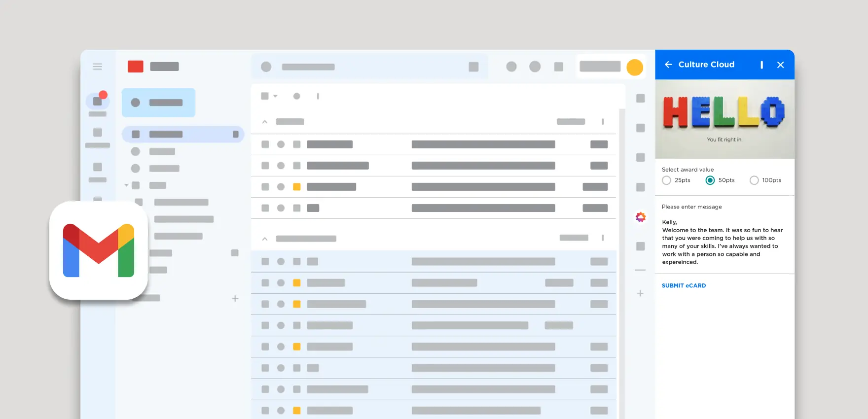Open more options in the mail toolbar

coord(318,96)
